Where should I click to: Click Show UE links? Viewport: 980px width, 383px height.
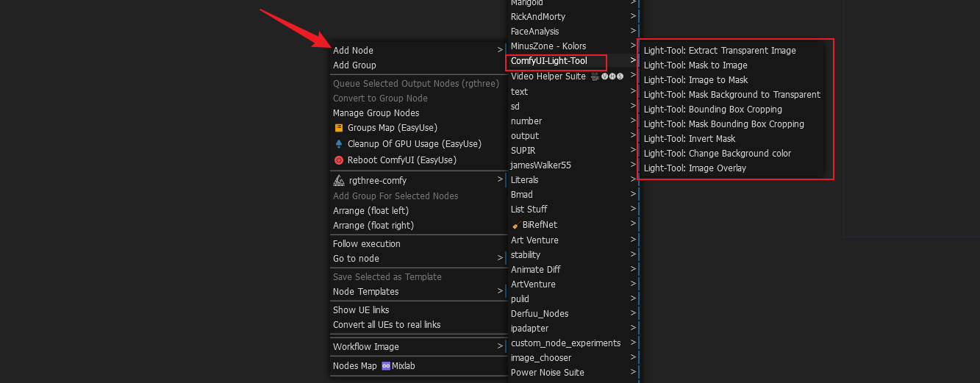(418, 310)
